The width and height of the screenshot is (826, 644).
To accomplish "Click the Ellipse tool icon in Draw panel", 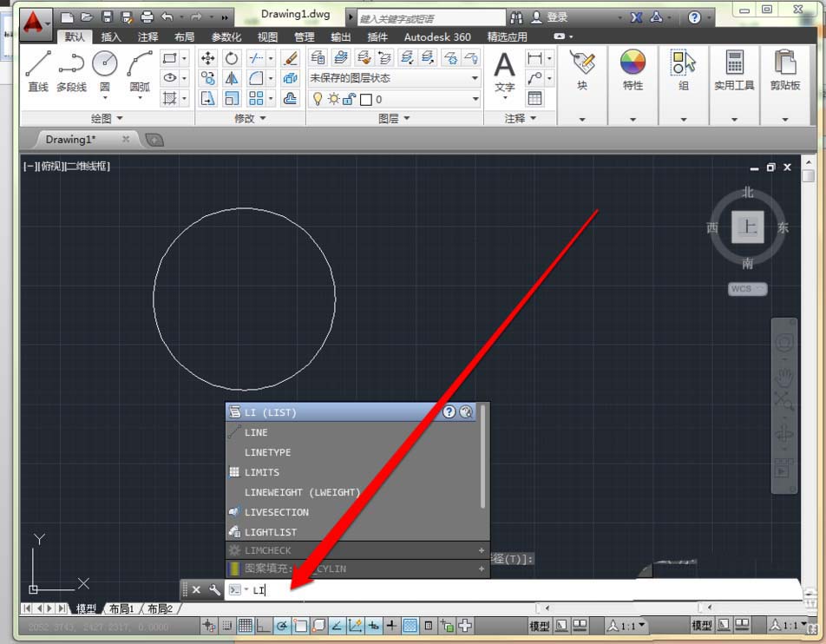I will (170, 78).
